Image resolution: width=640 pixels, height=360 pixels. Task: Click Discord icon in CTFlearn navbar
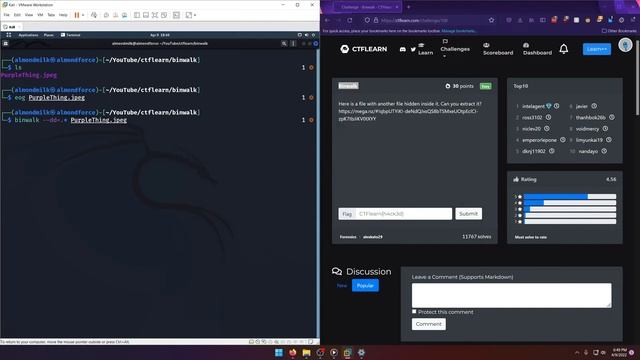402,49
